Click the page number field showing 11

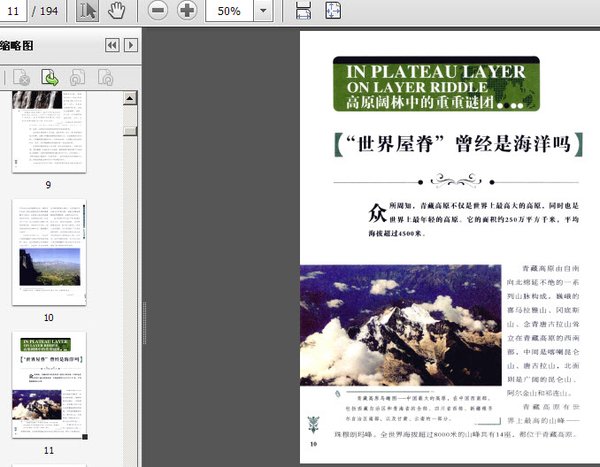[15, 11]
